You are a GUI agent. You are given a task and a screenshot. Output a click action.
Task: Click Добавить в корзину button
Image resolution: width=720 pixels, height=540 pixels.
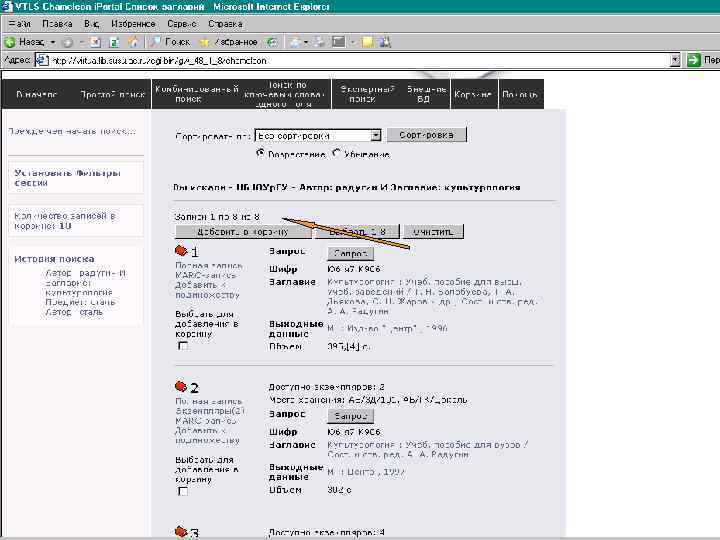(x=243, y=231)
